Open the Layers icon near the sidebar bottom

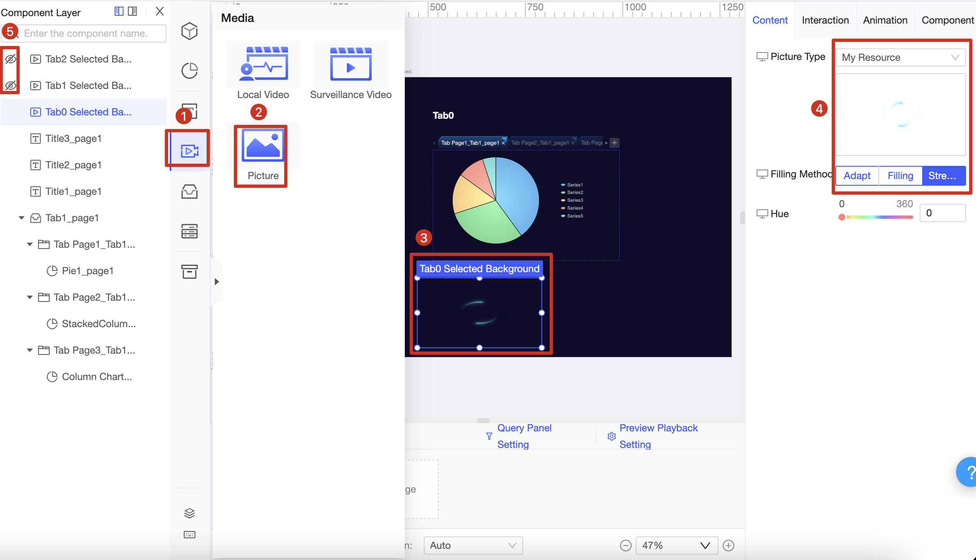189,513
